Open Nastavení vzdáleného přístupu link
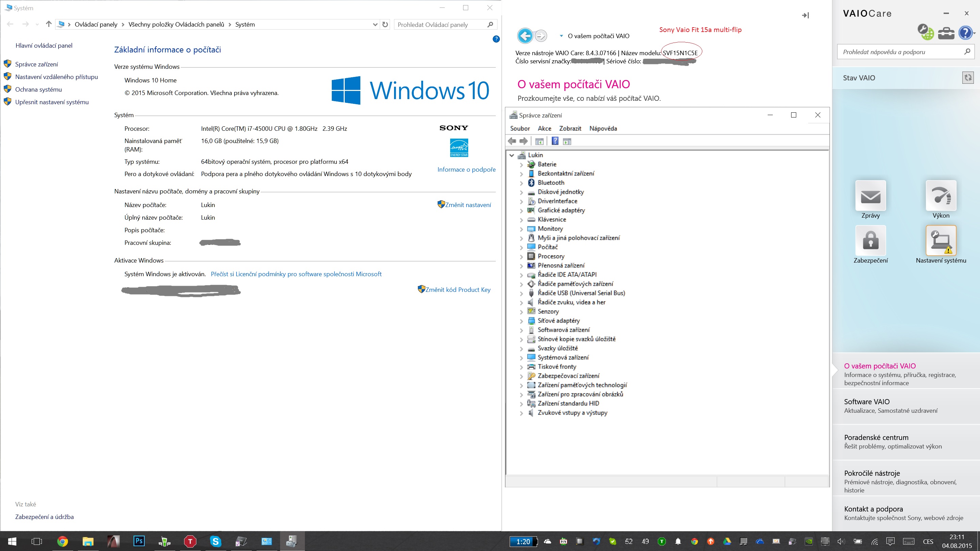The width and height of the screenshot is (980, 551). [56, 77]
